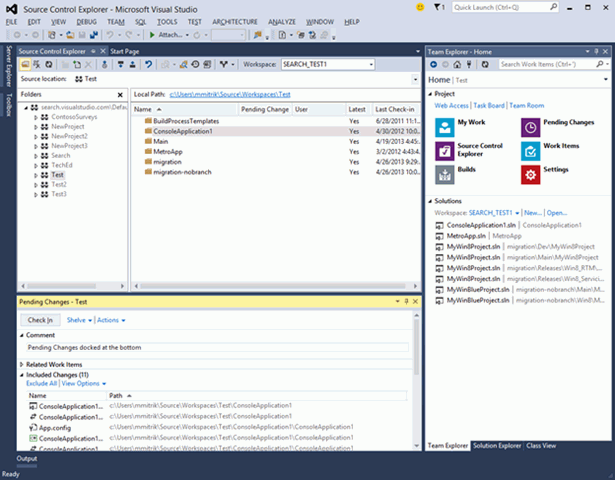Image resolution: width=615 pixels, height=480 pixels.
Task: Expand the ContosoSurveys tree node
Action: 36,117
